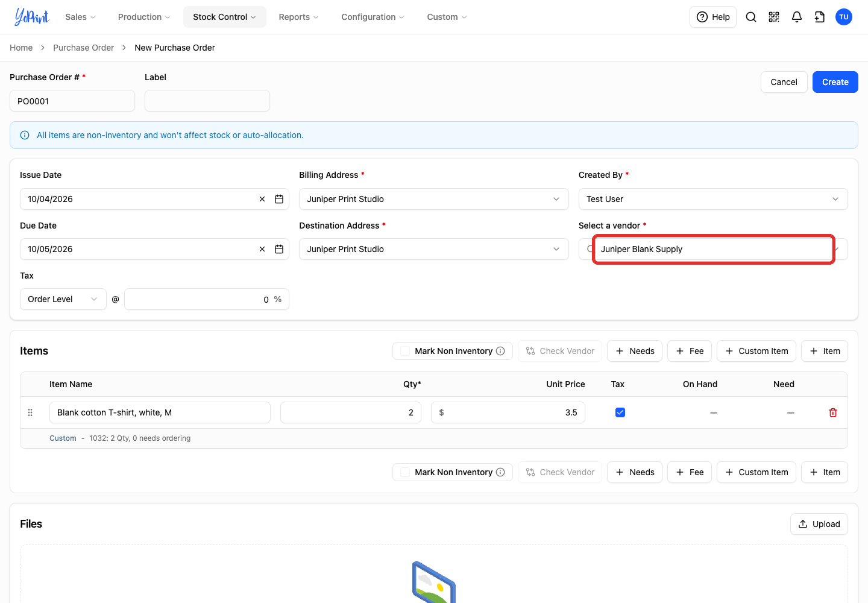This screenshot has height=603, width=868.
Task: Open the Production menu
Action: click(144, 17)
